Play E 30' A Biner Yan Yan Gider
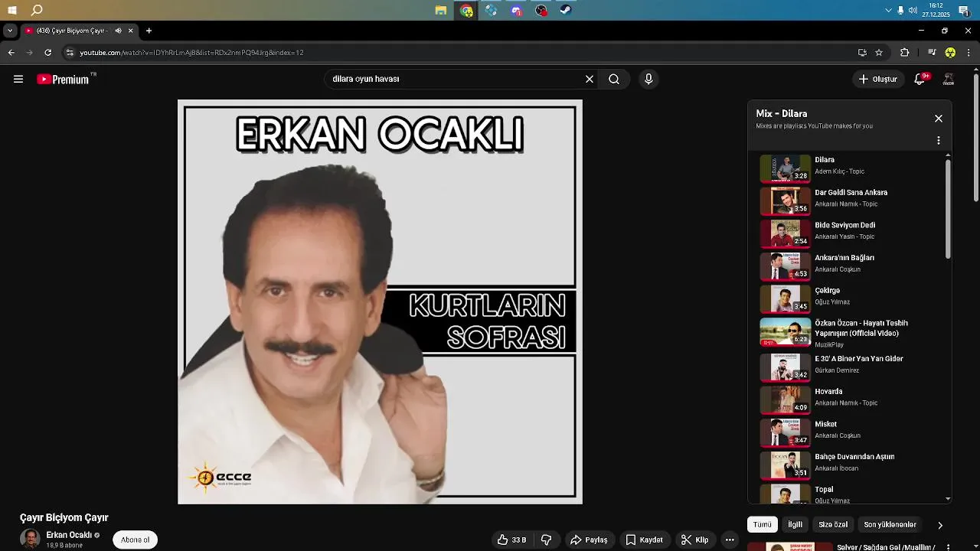Image resolution: width=980 pixels, height=551 pixels. [850, 367]
